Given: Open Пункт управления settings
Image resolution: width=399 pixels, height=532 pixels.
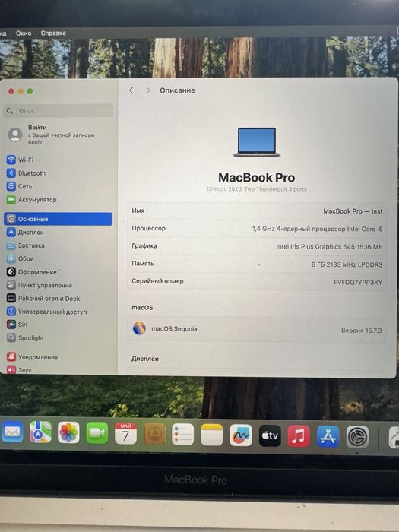Looking at the screenshot, I should pyautogui.click(x=40, y=285).
